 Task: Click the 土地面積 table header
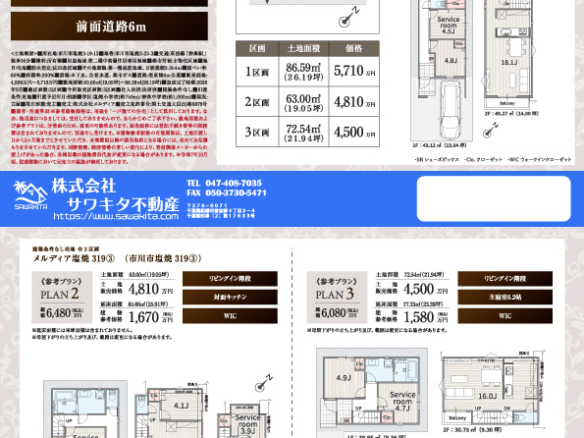point(303,48)
